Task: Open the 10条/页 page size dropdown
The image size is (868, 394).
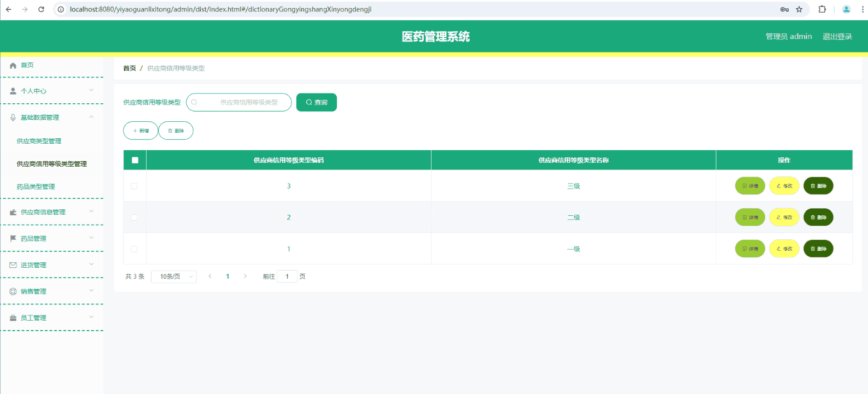Action: point(174,277)
